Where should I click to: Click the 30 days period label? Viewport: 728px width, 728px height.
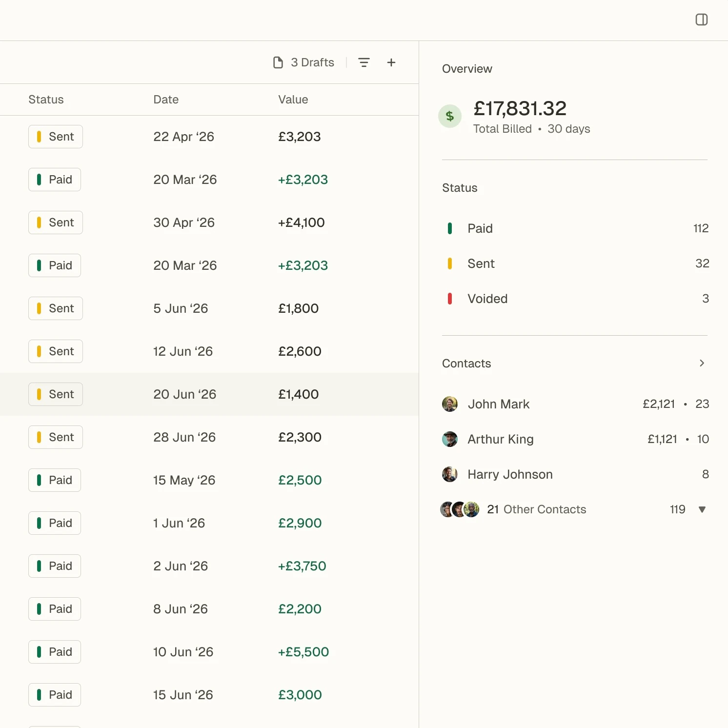569,129
